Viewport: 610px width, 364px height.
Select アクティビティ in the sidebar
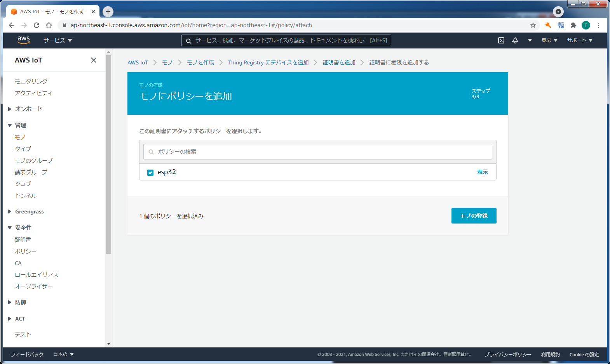coord(33,93)
